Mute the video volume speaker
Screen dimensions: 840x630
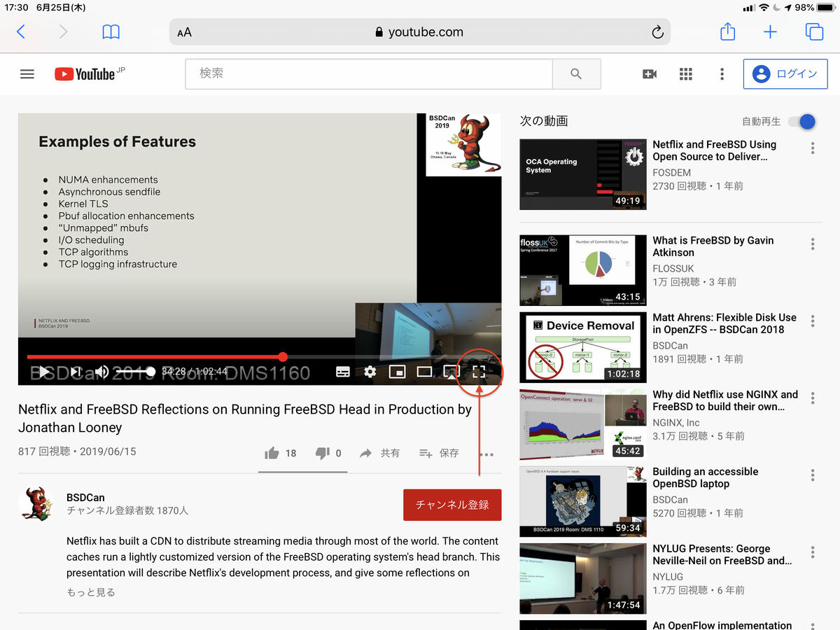tap(102, 372)
